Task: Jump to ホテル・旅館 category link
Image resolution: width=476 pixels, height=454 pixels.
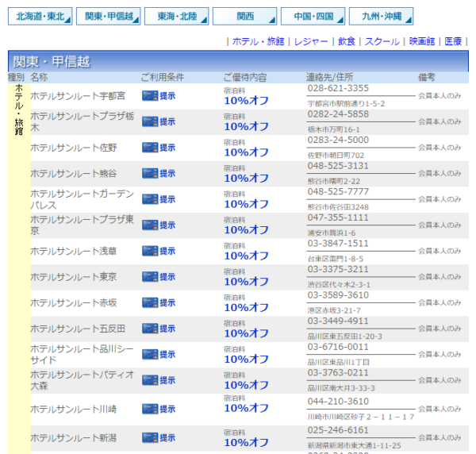Action: click(259, 41)
